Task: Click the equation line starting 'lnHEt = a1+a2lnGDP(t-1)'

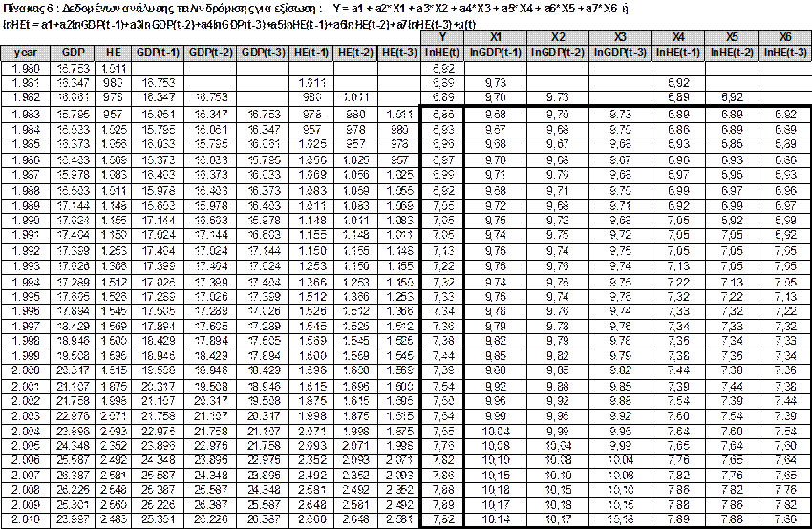Action: point(239,24)
